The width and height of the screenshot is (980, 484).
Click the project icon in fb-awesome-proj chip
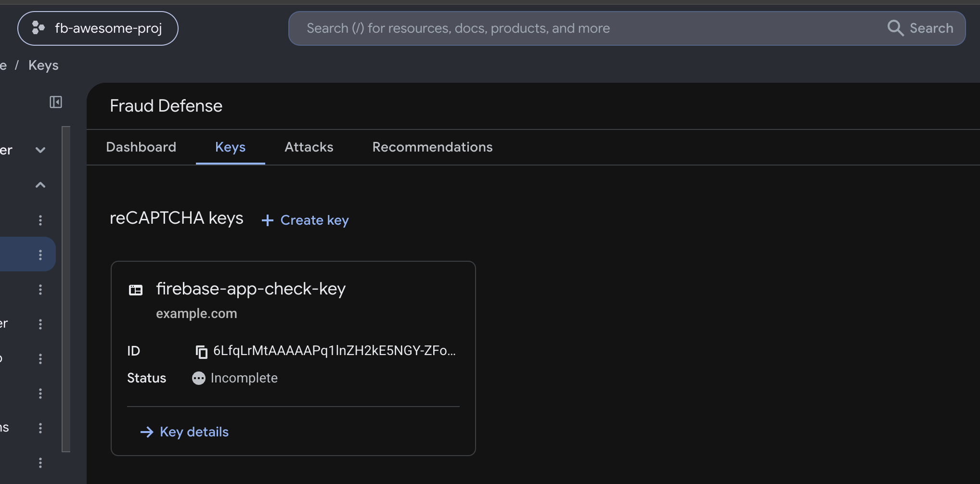[38, 28]
